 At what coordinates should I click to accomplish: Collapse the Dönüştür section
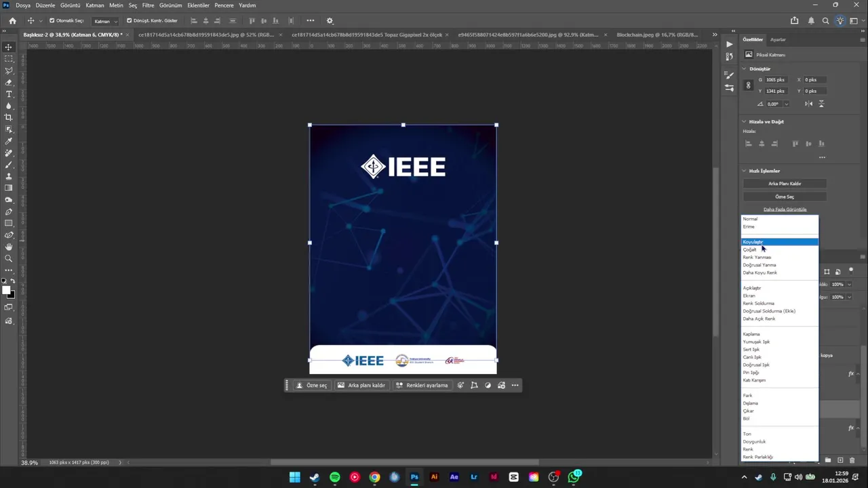745,68
